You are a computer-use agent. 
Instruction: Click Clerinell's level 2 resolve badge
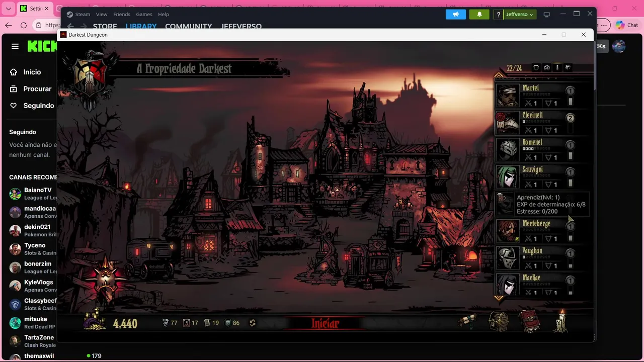570,118
